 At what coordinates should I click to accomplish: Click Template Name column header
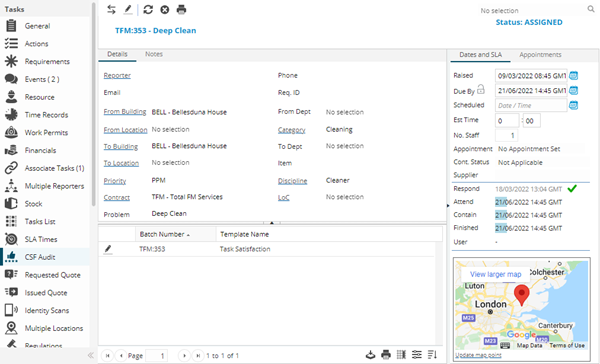pos(244,234)
